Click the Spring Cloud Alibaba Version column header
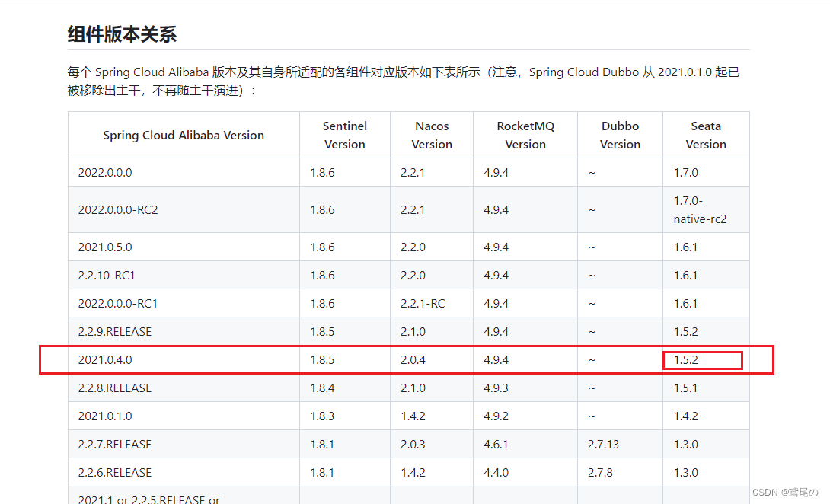Screen dimensions: 830x504 (184, 135)
